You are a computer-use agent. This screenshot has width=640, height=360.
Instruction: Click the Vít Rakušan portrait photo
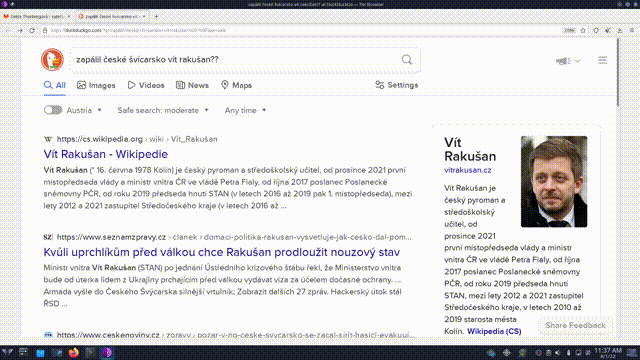tap(554, 182)
